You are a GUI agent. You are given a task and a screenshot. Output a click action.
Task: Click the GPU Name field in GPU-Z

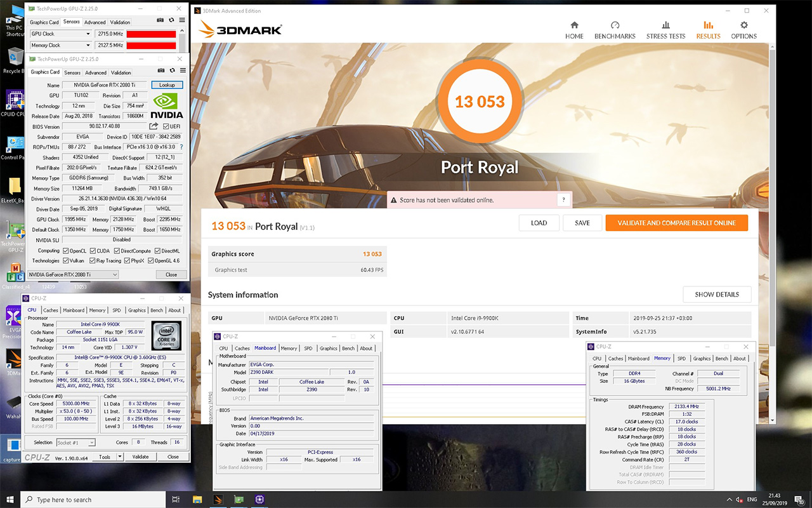(106, 85)
